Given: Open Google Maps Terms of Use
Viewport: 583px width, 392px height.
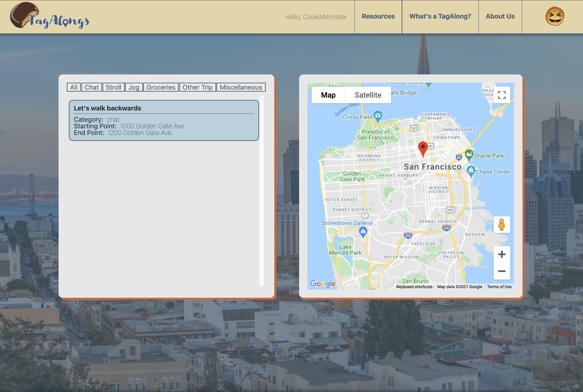Looking at the screenshot, I should click(499, 287).
